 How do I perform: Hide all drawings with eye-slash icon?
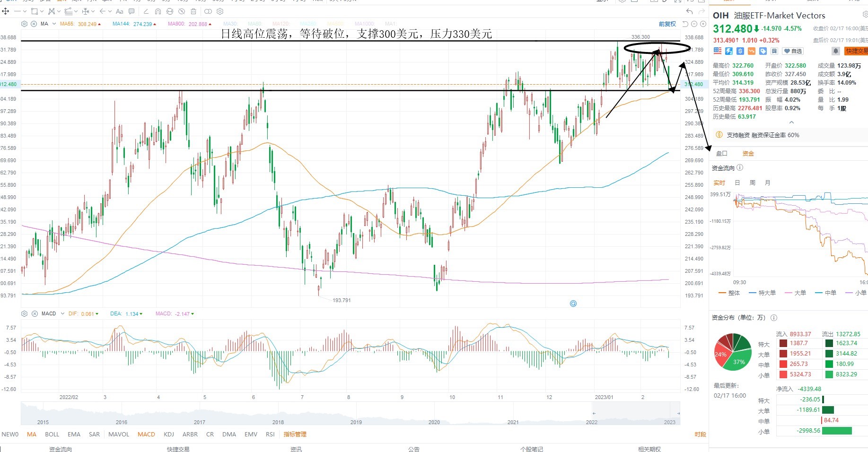tap(181, 11)
